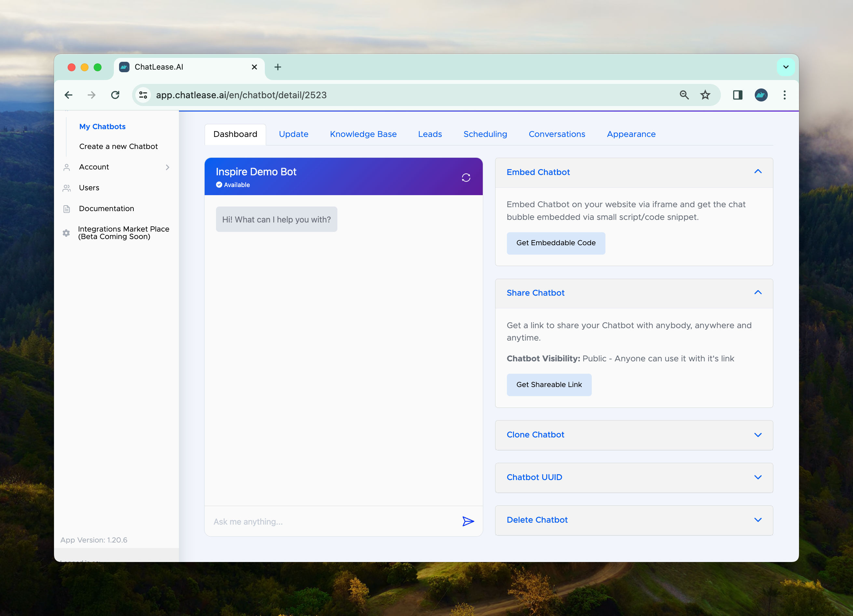Expand the Chatbot UUID section
The height and width of the screenshot is (616, 853).
758,477
